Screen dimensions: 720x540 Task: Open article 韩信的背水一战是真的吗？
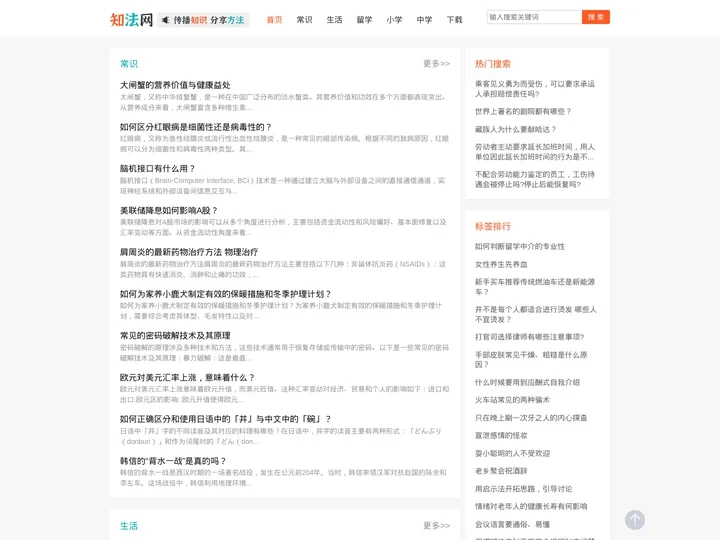click(173, 461)
